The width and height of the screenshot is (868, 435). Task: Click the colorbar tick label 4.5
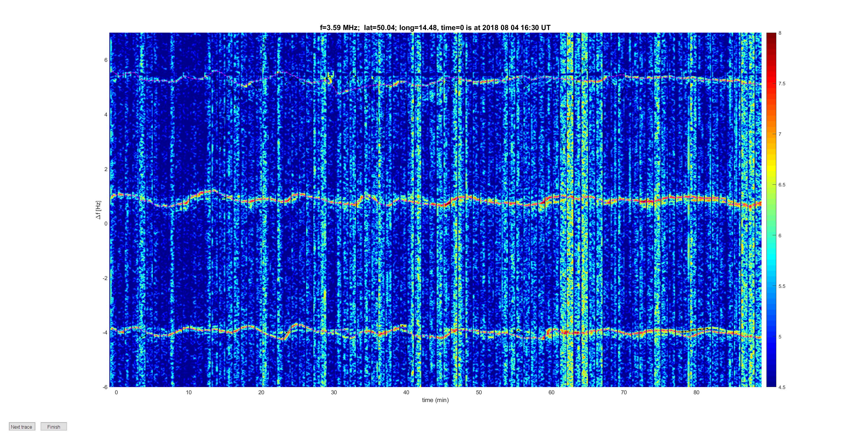[x=782, y=387]
